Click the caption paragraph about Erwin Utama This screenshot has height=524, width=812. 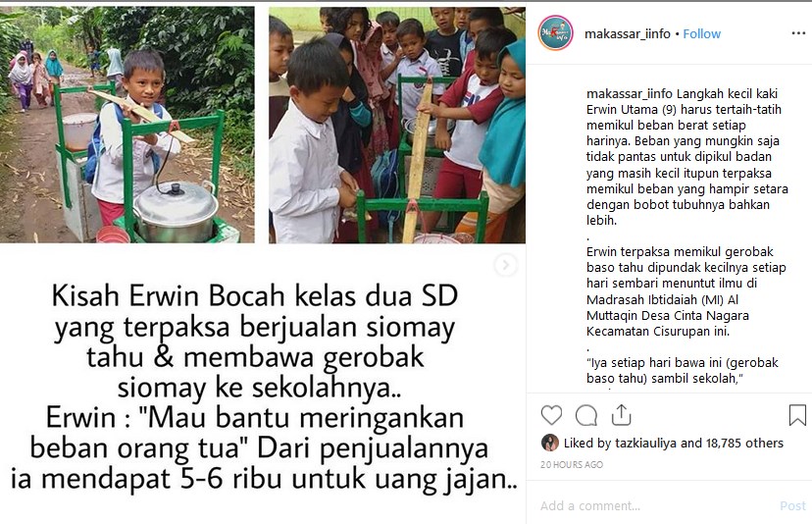(686, 157)
